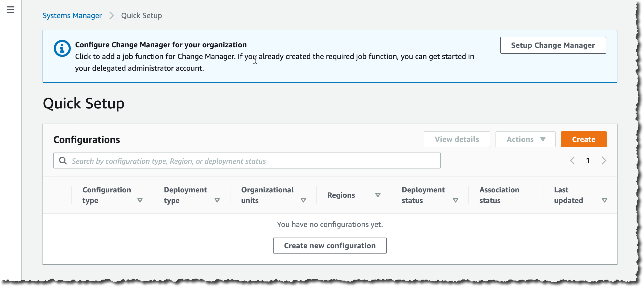Screen dimensions: 644x287
Task: Click Create new configuration
Action: coord(330,246)
